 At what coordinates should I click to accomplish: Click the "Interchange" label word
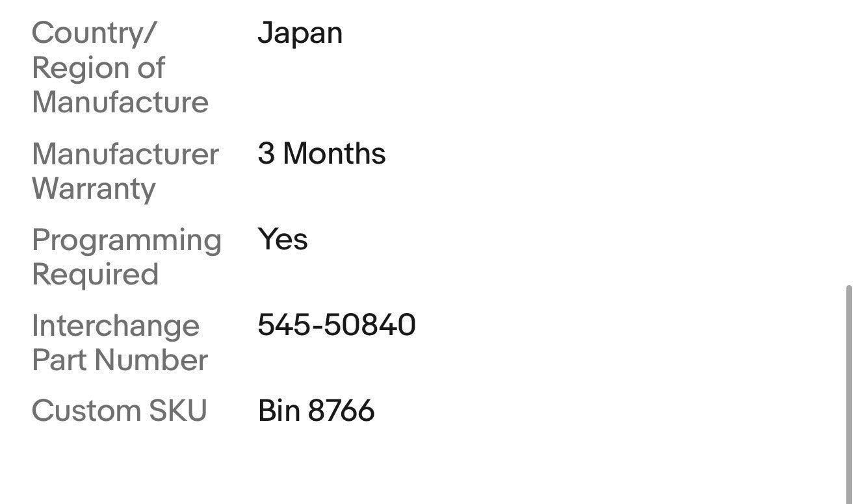tap(116, 325)
